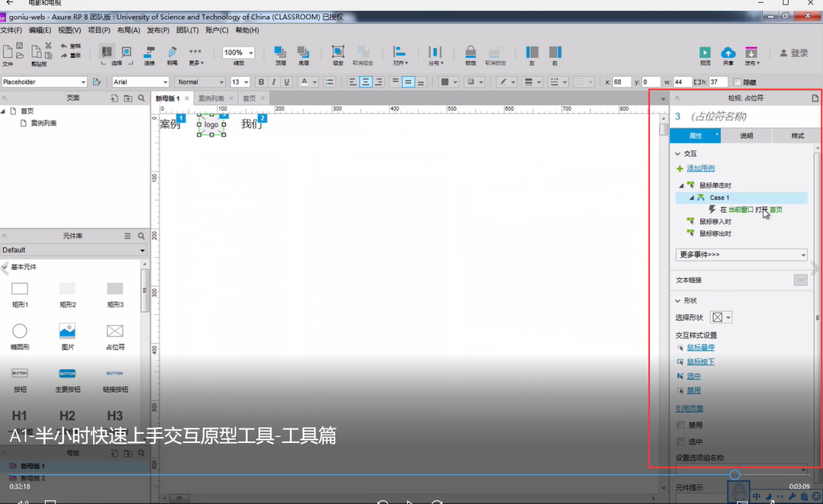Toggle the left pane (左) icon
This screenshot has height=504, width=823.
[532, 52]
